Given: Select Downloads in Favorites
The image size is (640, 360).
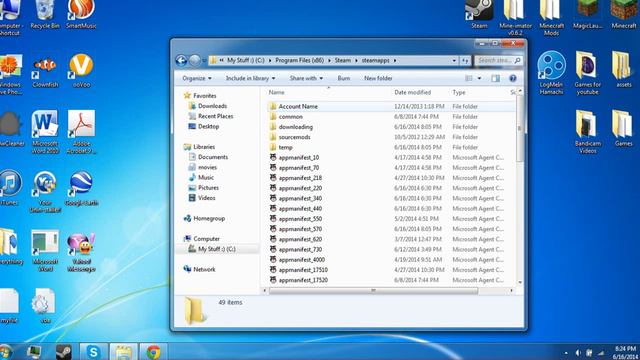Looking at the screenshot, I should coord(212,106).
